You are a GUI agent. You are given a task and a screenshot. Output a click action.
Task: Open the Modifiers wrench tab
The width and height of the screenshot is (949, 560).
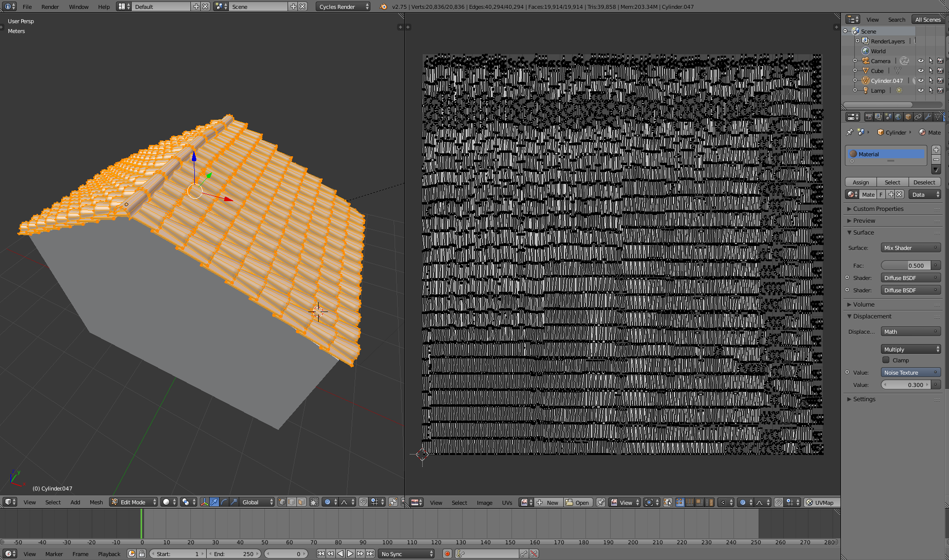tap(928, 117)
